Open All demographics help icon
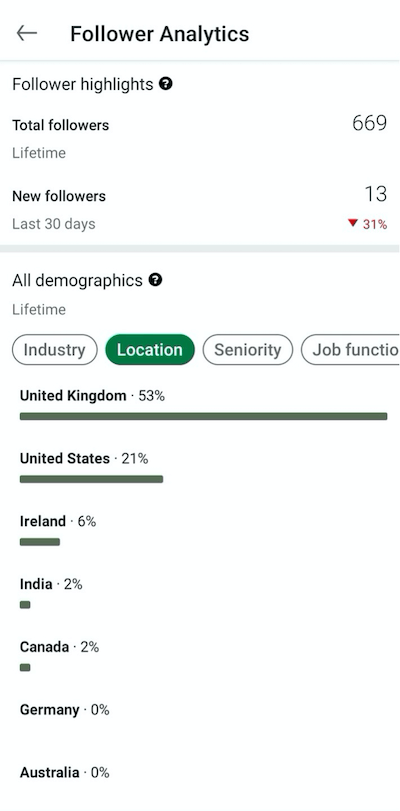 pos(155,280)
